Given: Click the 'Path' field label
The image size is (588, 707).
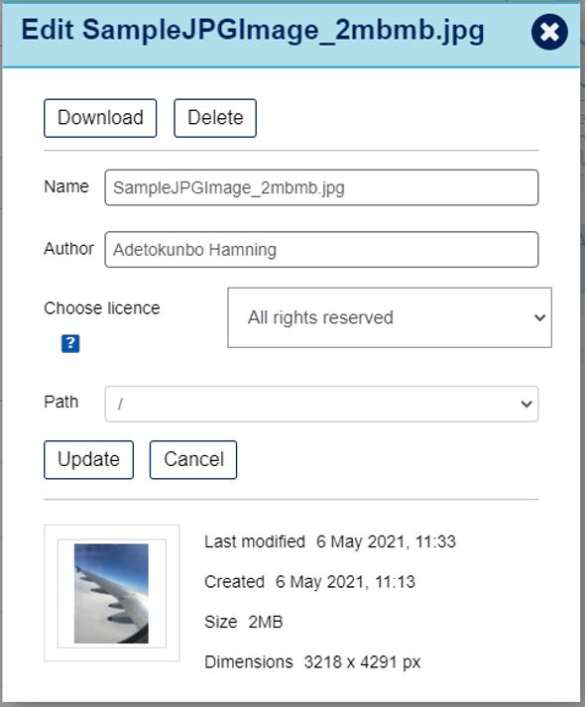Looking at the screenshot, I should click(61, 402).
